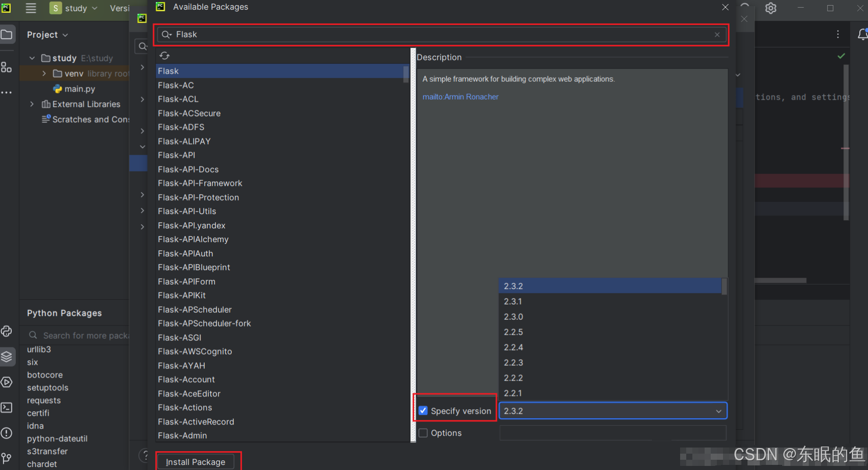
Task: Open the Services run icon
Action: tap(7, 382)
